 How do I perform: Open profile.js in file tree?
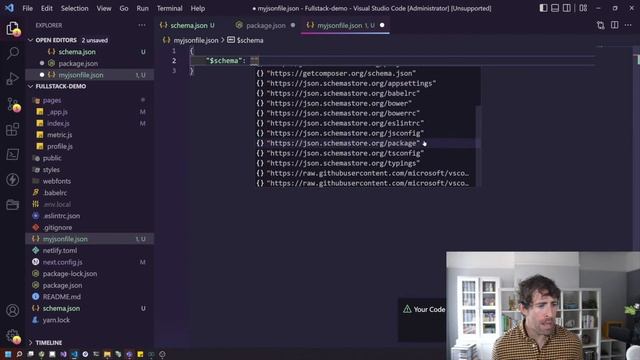(89, 146)
